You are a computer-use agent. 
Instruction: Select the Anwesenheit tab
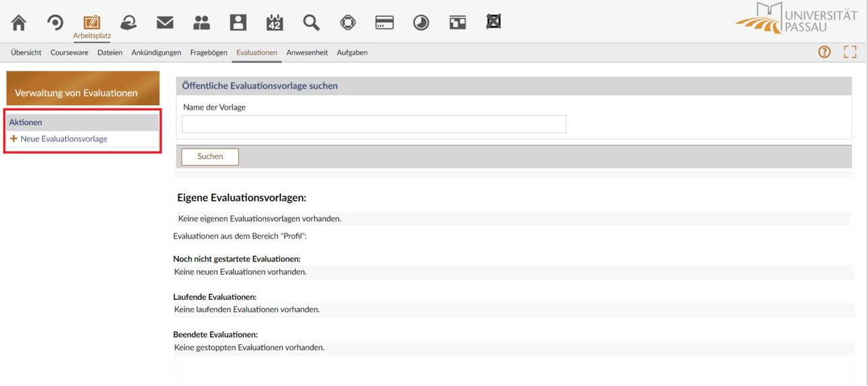click(x=307, y=53)
